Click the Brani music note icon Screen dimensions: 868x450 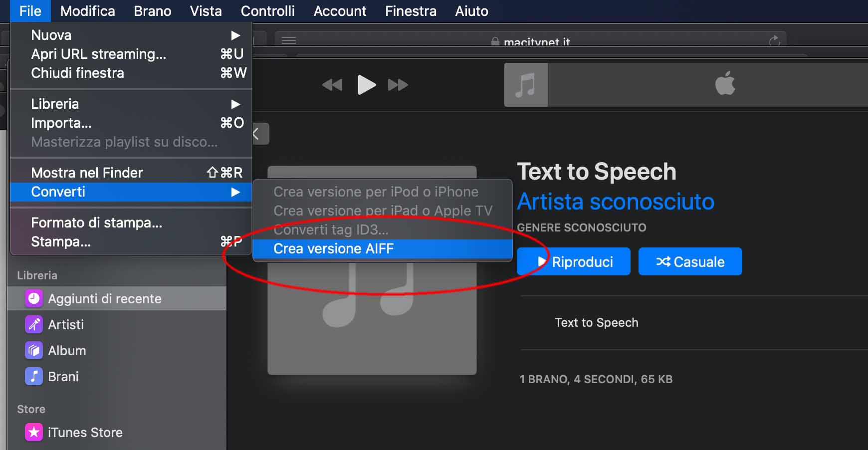pos(34,376)
